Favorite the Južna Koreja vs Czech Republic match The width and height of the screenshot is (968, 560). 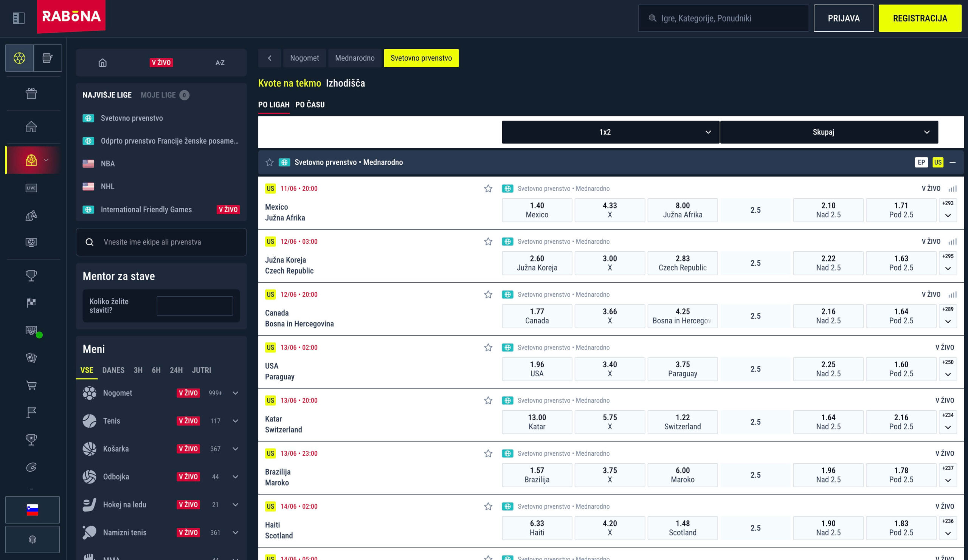click(488, 241)
